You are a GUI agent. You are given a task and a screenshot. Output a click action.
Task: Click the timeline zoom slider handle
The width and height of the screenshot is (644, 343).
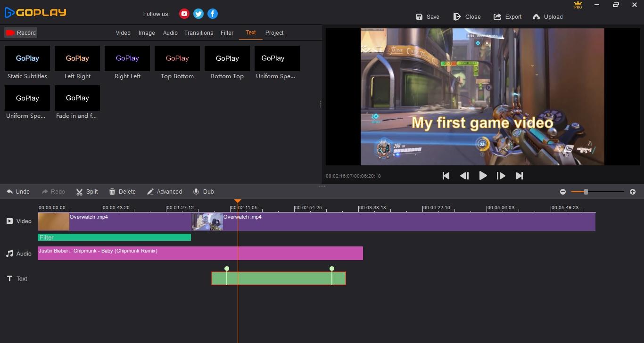click(x=586, y=192)
